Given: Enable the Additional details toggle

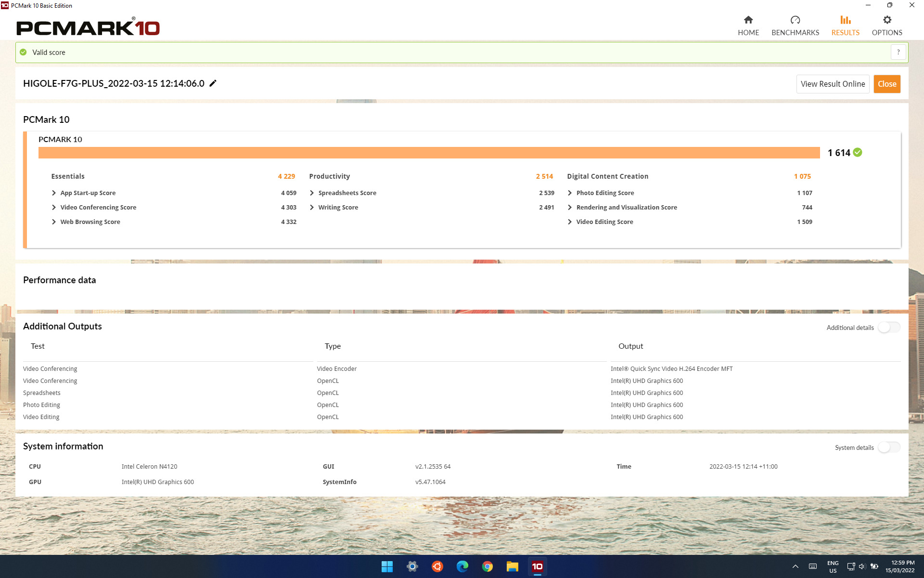Looking at the screenshot, I should [x=889, y=328].
